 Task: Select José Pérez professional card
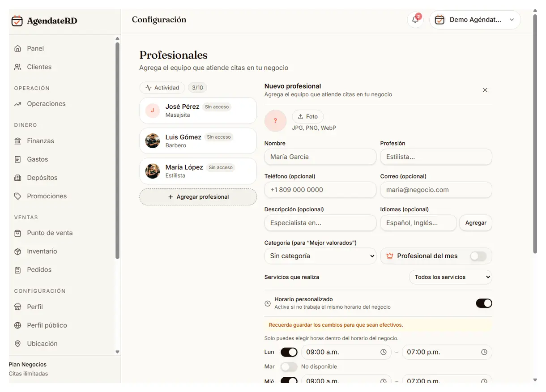[x=198, y=111]
